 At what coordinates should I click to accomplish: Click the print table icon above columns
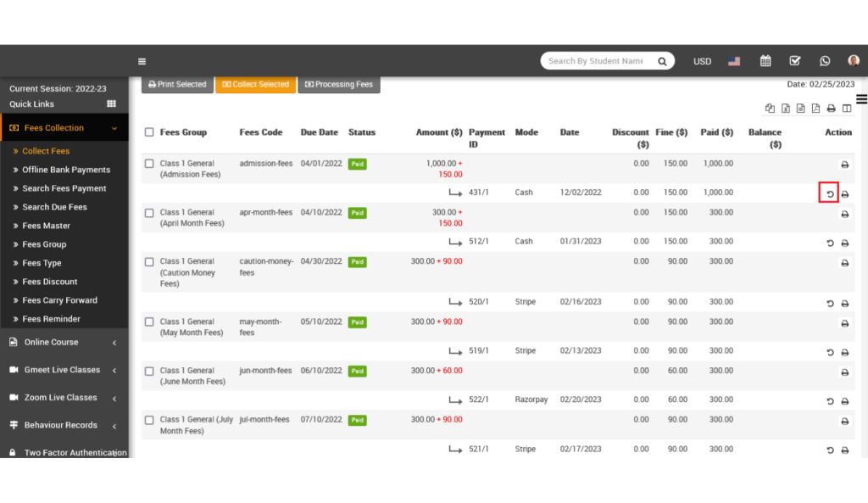(831, 109)
